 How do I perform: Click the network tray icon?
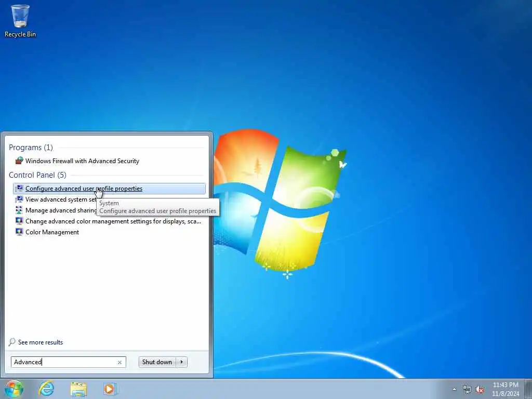pos(467,390)
